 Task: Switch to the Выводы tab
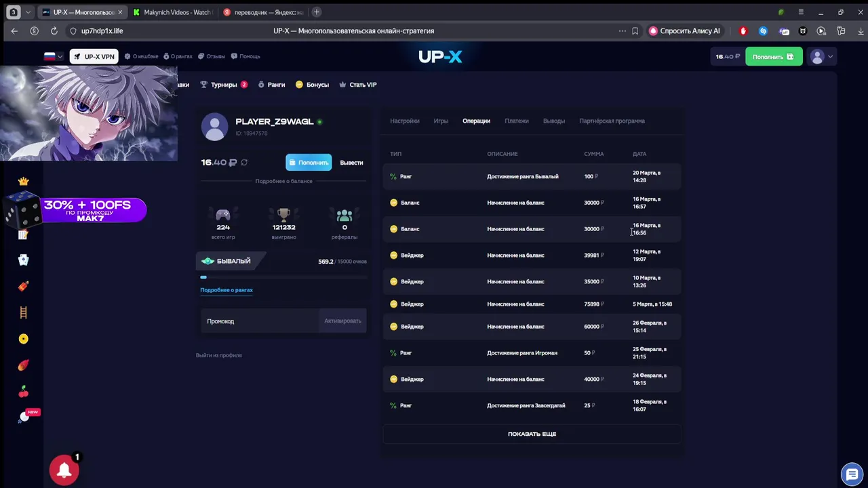pos(554,121)
